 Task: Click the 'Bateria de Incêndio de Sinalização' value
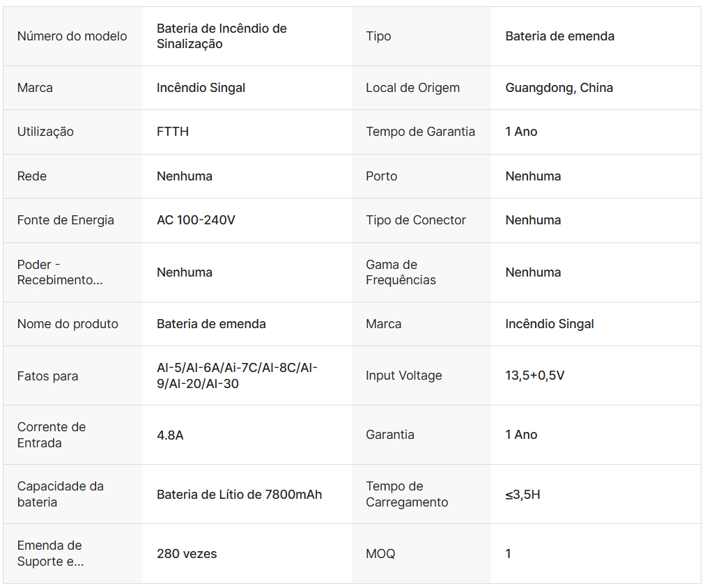point(222,36)
